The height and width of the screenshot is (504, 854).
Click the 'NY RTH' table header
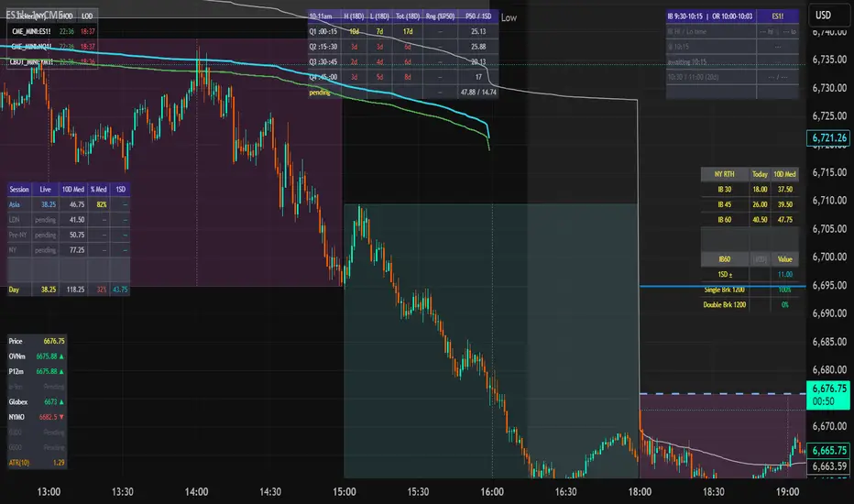tap(725, 174)
